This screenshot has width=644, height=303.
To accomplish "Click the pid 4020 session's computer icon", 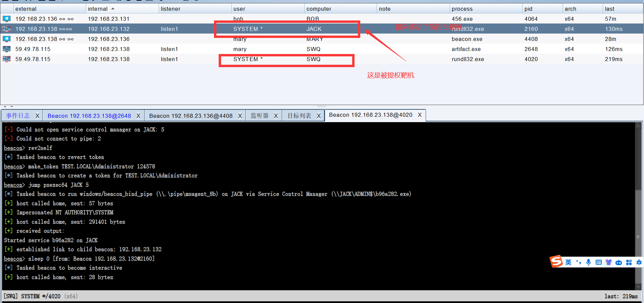I will pyautogui.click(x=7, y=59).
